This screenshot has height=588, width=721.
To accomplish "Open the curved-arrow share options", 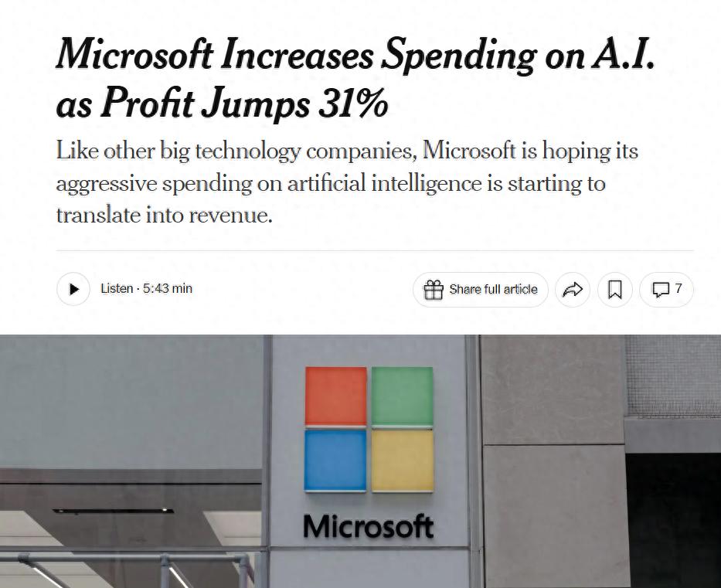I will click(x=573, y=290).
